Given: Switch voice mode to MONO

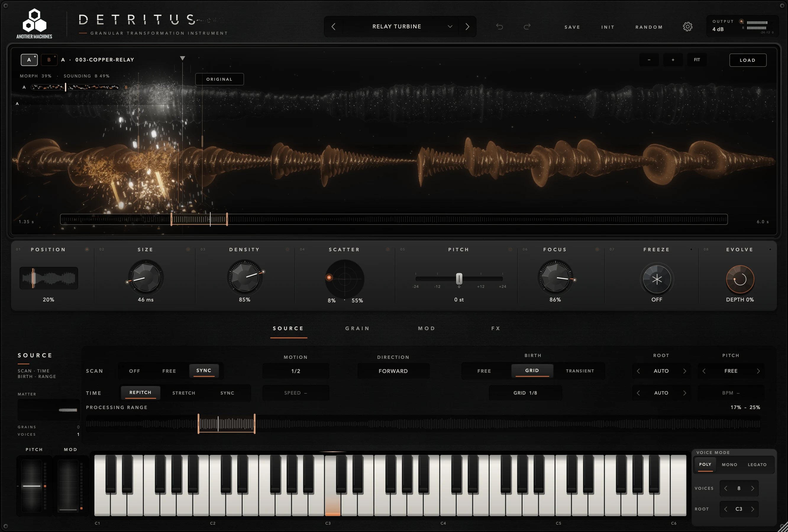Looking at the screenshot, I should (x=729, y=465).
